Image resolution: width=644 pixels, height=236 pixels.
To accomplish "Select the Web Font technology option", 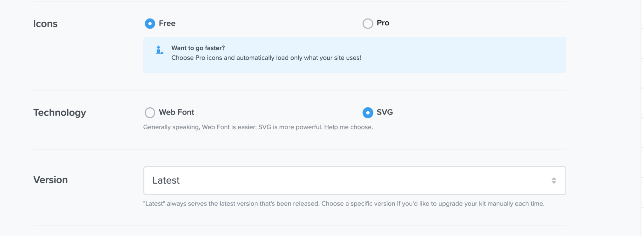I will pos(150,113).
